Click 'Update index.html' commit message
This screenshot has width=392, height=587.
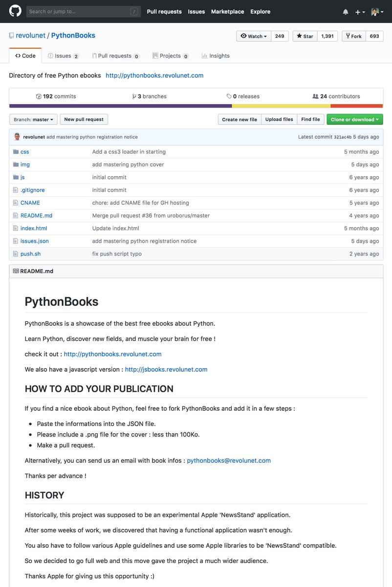116,228
